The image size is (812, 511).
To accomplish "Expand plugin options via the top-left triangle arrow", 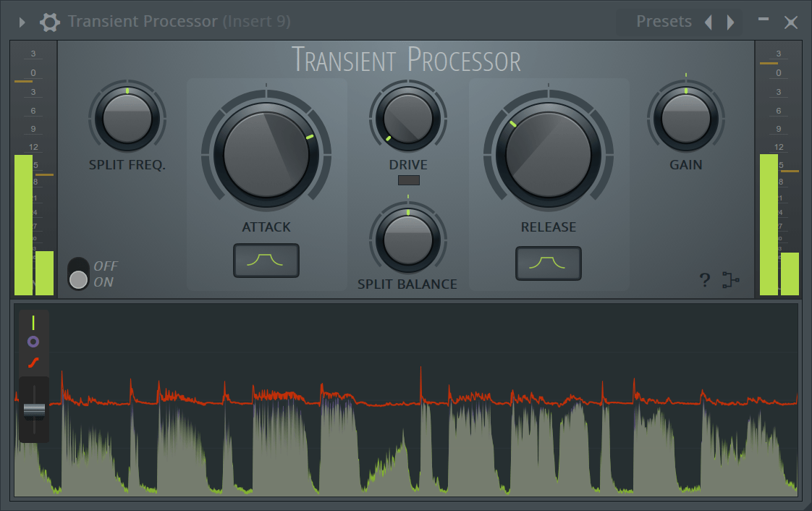I will click(x=21, y=22).
